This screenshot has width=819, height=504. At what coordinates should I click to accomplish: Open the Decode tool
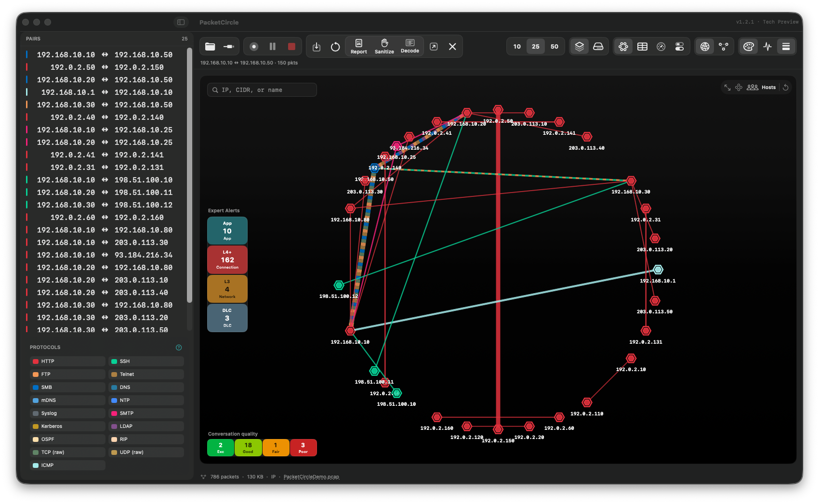[410, 47]
